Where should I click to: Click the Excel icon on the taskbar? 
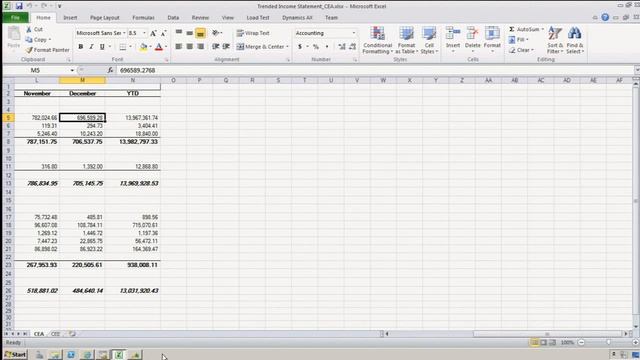click(x=118, y=354)
